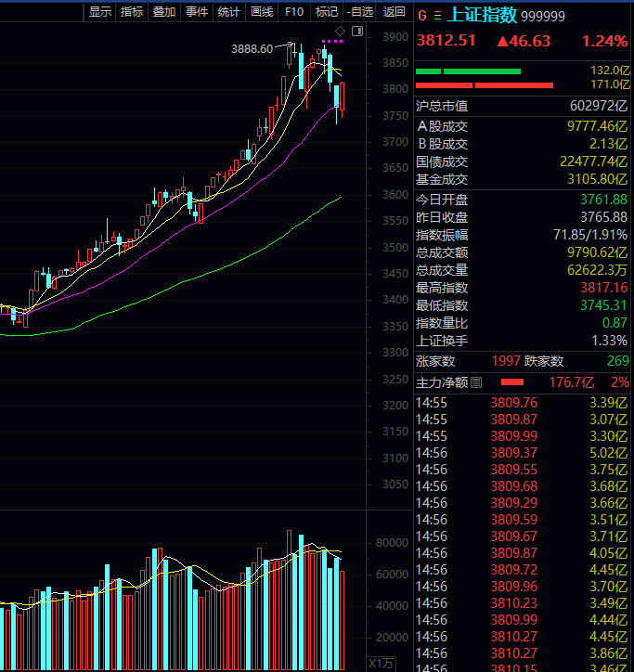
Task: Open F10 company info
Action: [294, 12]
